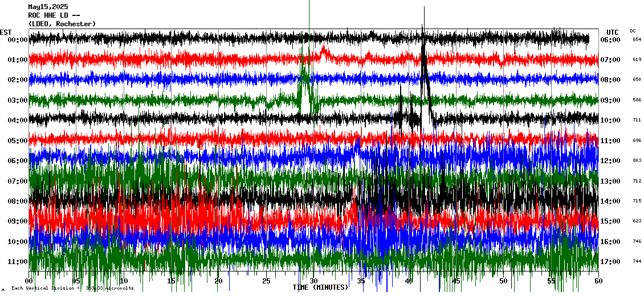
Task: Click the DC value 654
Action: 637,39
